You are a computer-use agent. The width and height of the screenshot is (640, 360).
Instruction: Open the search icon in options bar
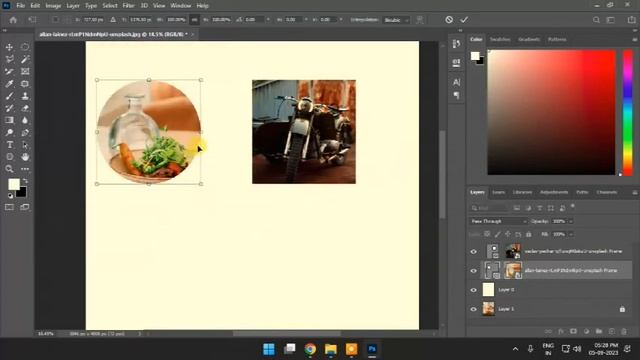point(596,20)
